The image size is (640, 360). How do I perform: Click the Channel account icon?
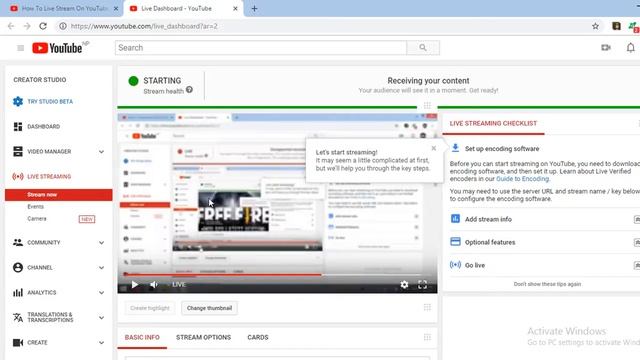[x=18, y=267]
